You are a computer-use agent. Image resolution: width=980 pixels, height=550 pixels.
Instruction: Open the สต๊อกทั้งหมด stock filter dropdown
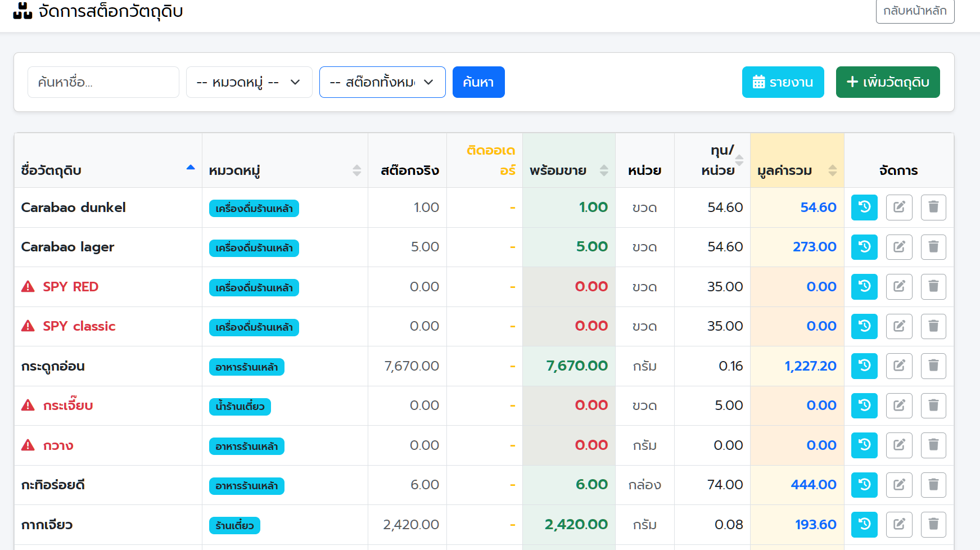[382, 82]
